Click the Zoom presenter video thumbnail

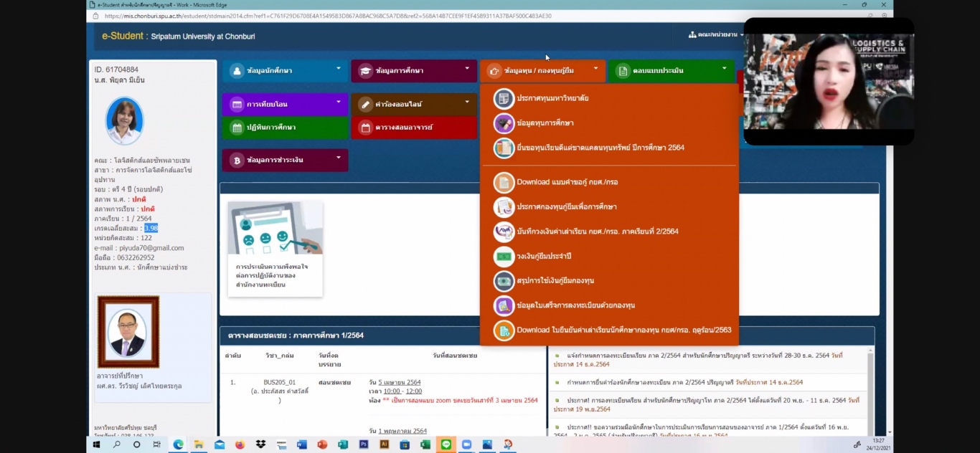coord(829,82)
